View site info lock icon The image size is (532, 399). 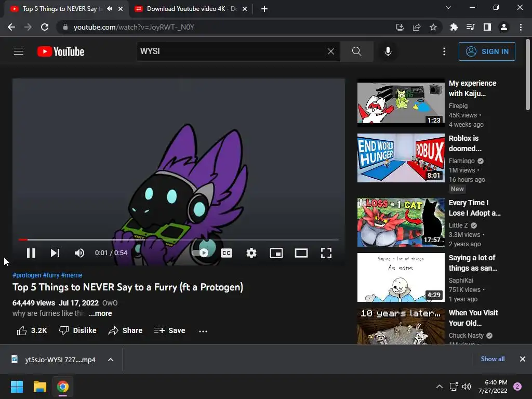pos(65,27)
